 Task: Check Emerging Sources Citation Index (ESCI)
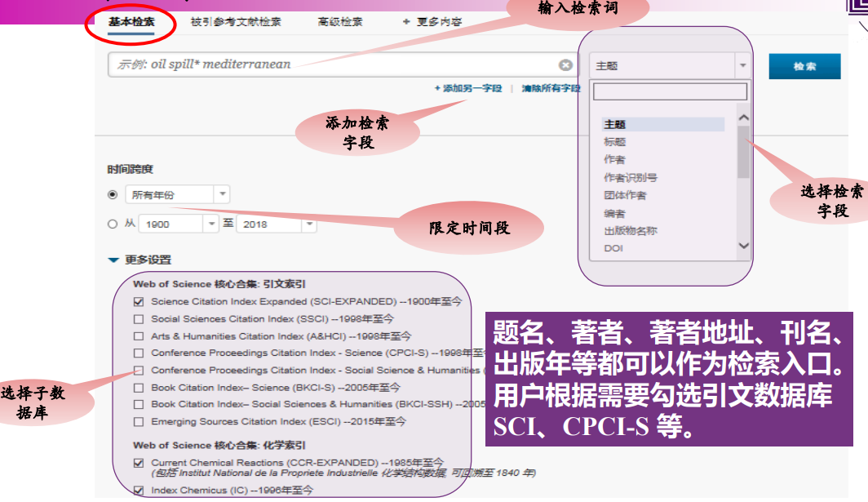[139, 422]
